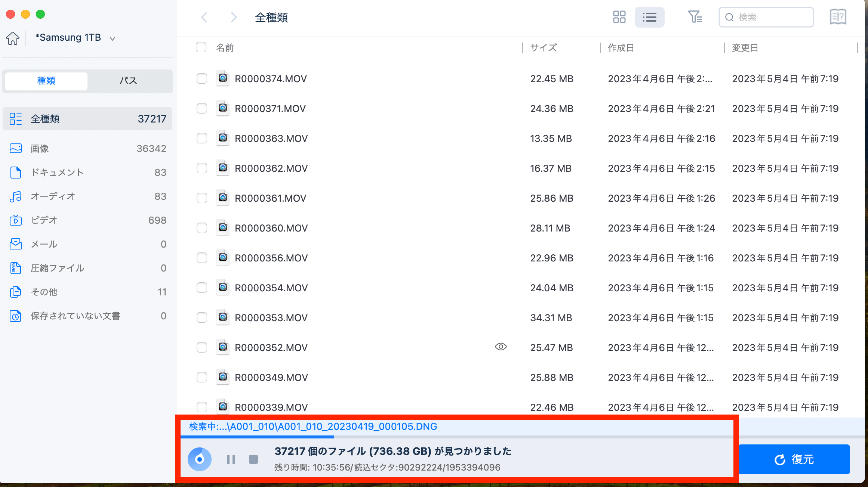The height and width of the screenshot is (487, 868).
Task: Click the オーディオ music note icon
Action: coord(16,196)
